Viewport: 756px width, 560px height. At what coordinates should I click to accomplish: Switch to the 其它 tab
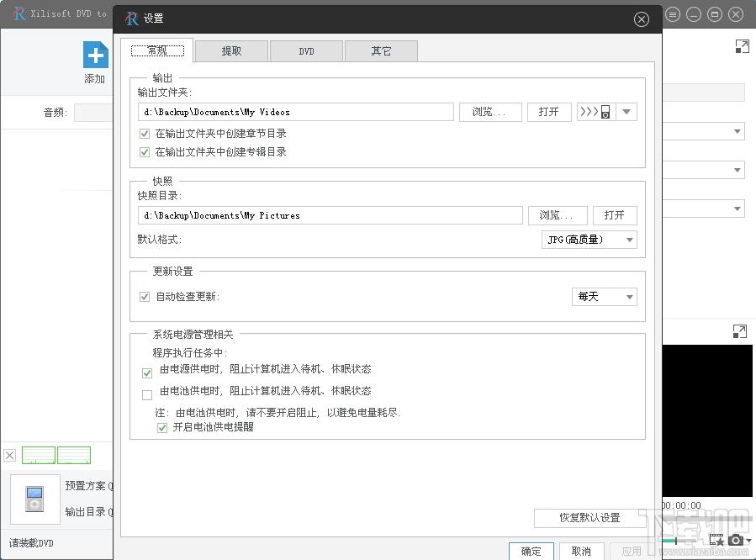point(381,51)
